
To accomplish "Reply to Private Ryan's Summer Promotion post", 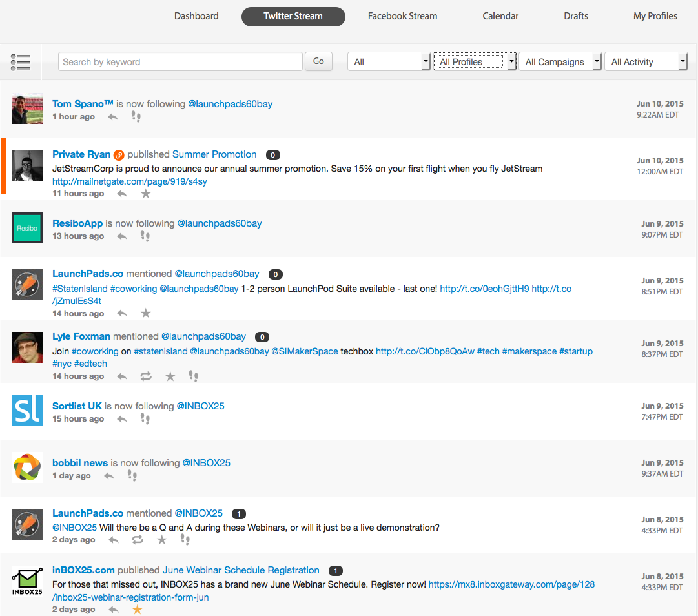I will (122, 194).
